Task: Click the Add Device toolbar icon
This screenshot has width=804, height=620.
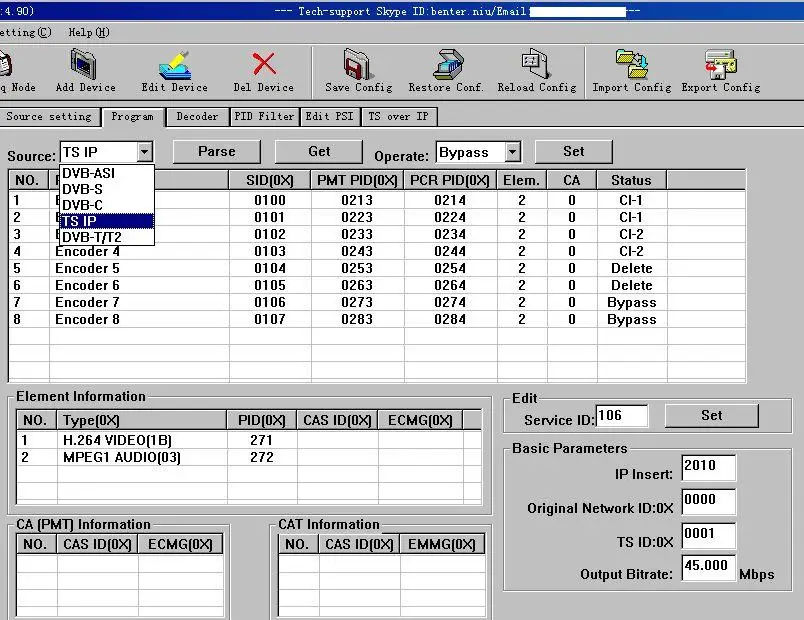Action: pos(85,66)
